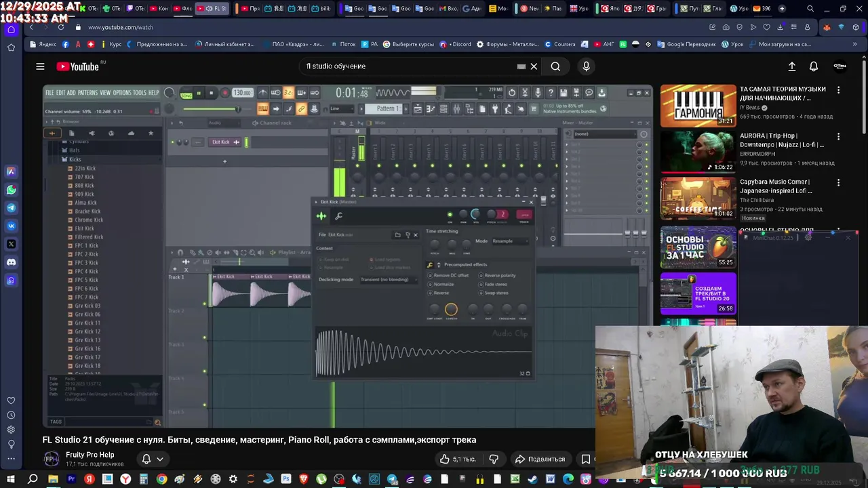Screen dimensions: 868x488
Task: Click the stop button in FL Studio
Action: pos(211,93)
